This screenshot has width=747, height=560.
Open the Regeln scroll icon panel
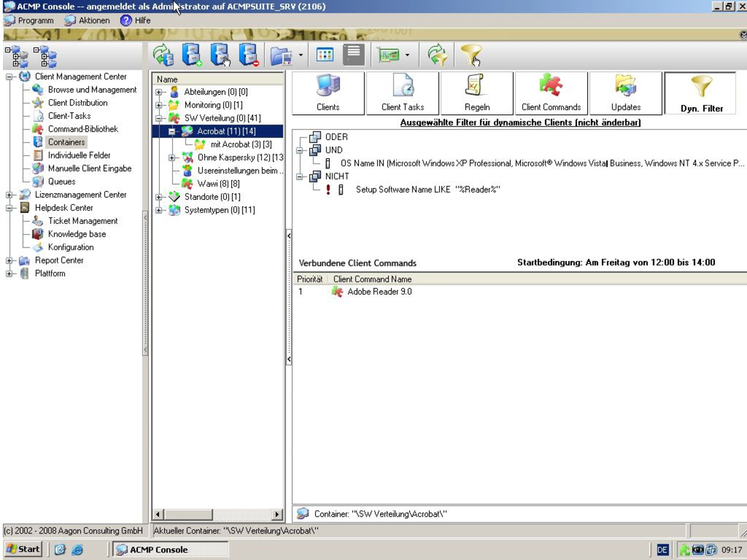click(477, 93)
